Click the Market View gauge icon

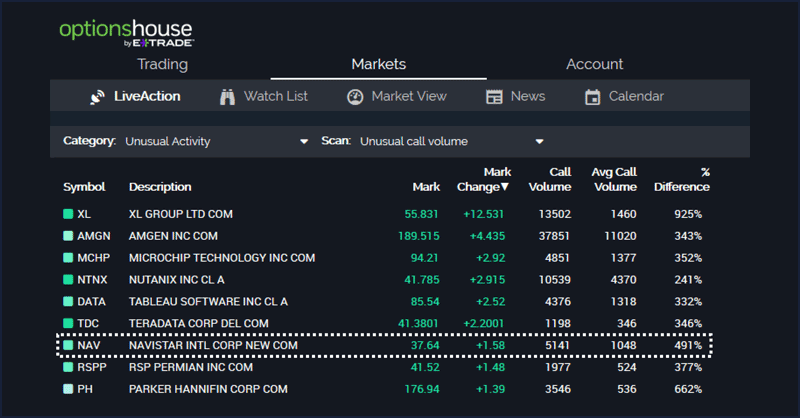tap(355, 97)
